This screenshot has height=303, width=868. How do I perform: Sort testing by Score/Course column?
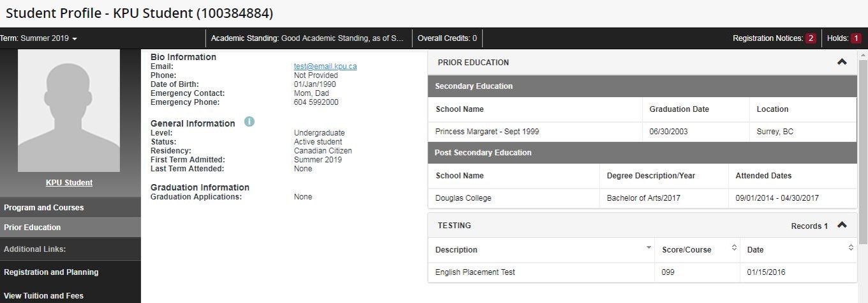734,248
